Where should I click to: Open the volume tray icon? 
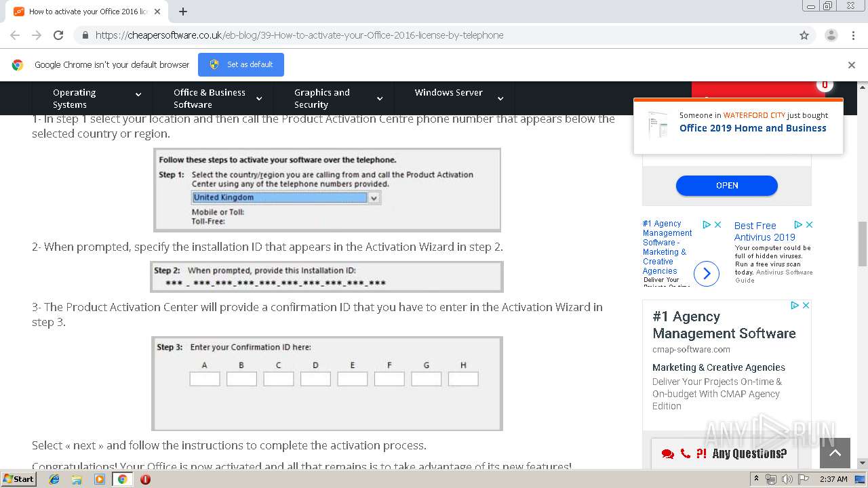tap(787, 479)
